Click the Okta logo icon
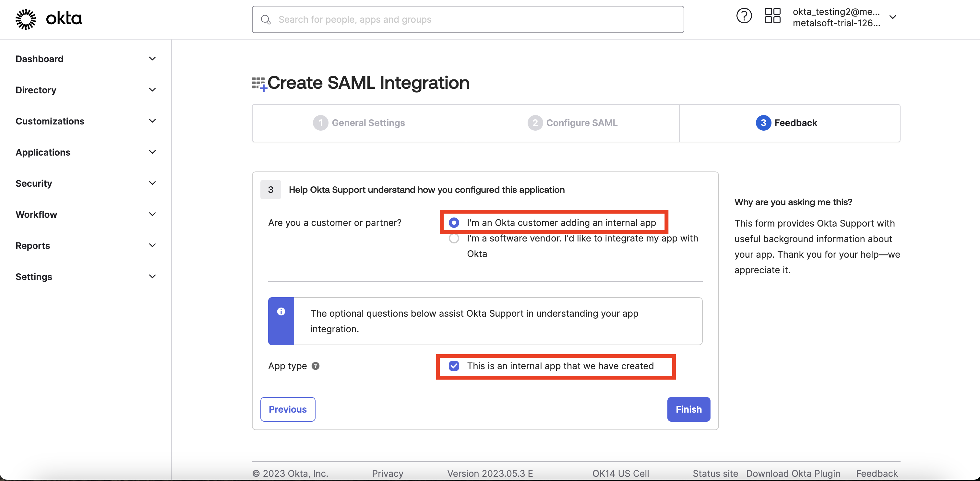The image size is (980, 481). pos(26,19)
